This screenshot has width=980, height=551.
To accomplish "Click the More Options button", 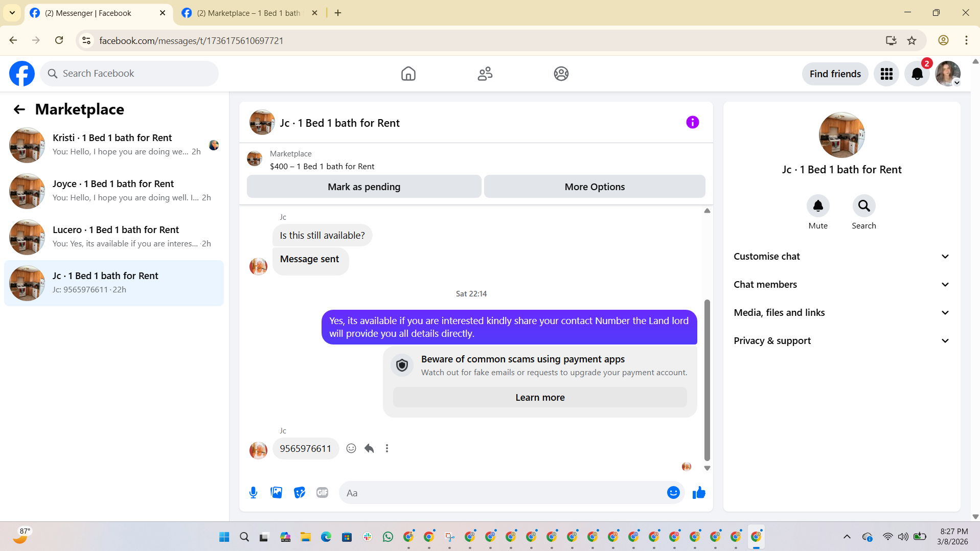I will [595, 187].
